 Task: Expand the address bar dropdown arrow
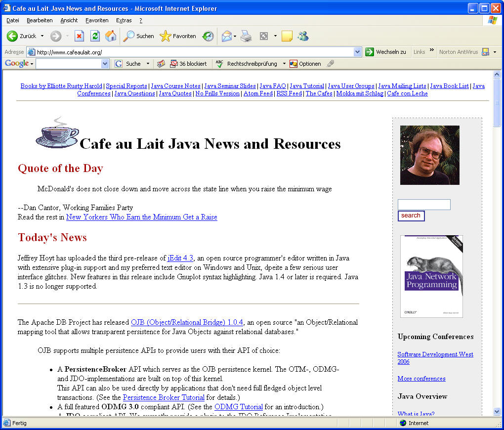[358, 52]
